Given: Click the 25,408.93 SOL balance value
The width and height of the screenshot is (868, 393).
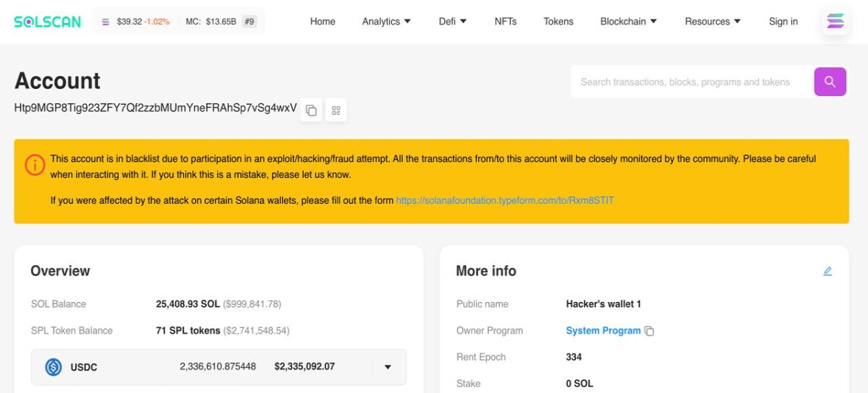Looking at the screenshot, I should pos(188,304).
